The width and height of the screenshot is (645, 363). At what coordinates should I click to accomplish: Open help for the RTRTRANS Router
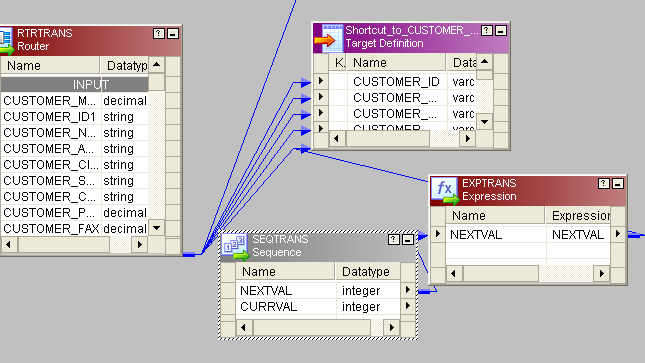(x=159, y=33)
